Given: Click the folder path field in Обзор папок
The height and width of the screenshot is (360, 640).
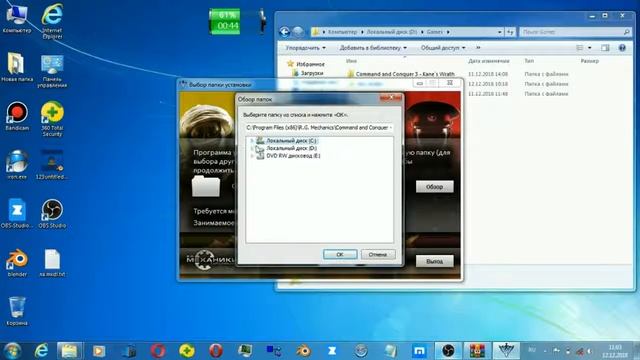Looking at the screenshot, I should coord(319,127).
